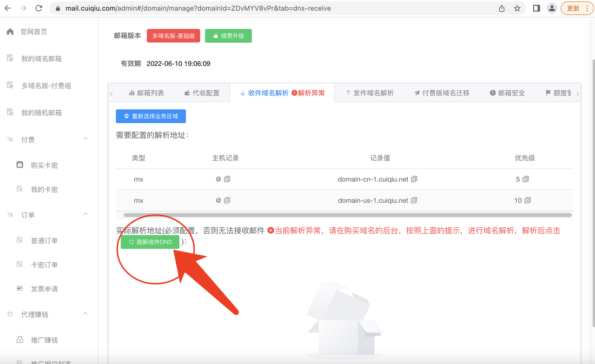
Task: Go forward using browser forward arrow
Action: [23, 8]
